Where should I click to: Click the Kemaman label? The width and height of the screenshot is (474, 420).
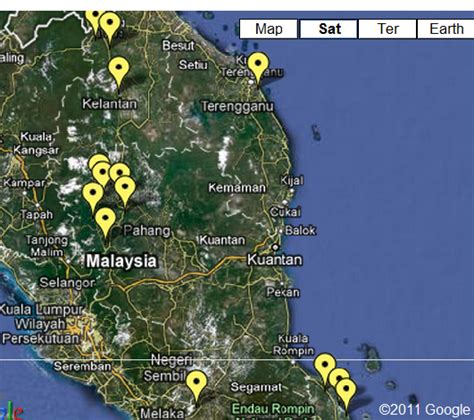pyautogui.click(x=237, y=188)
